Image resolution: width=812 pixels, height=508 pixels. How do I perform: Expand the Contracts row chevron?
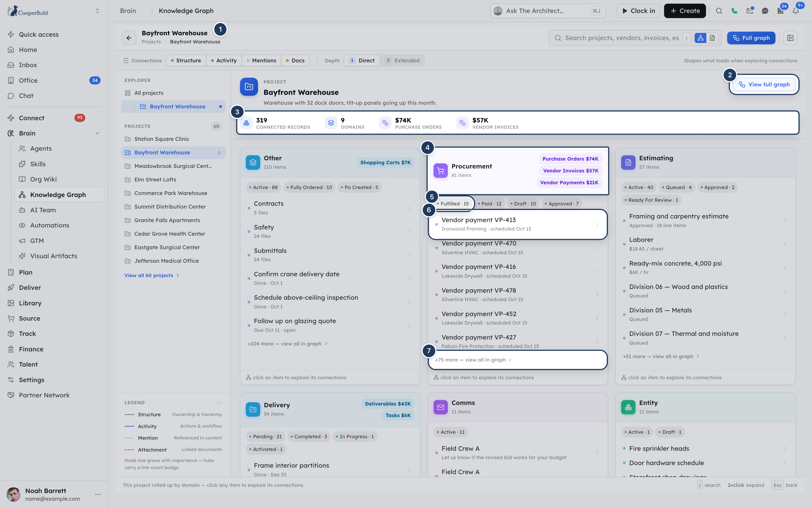pos(409,208)
